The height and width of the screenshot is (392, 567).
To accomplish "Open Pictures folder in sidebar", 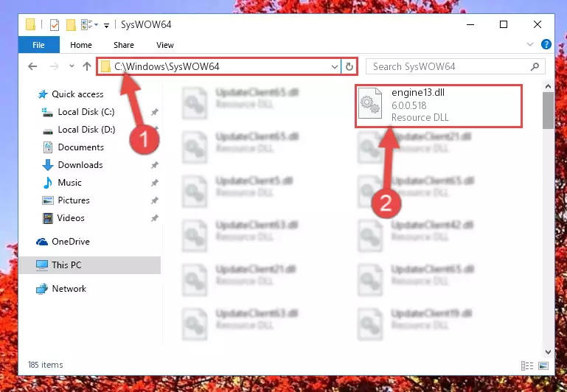I will click(74, 200).
